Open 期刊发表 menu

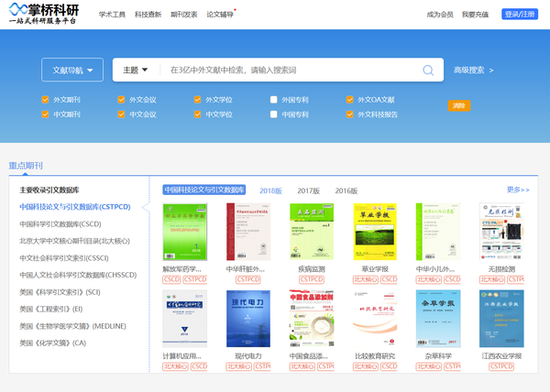[184, 15]
